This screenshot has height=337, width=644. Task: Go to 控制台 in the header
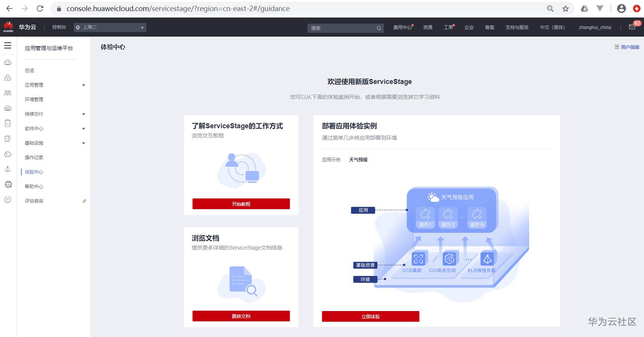click(59, 27)
